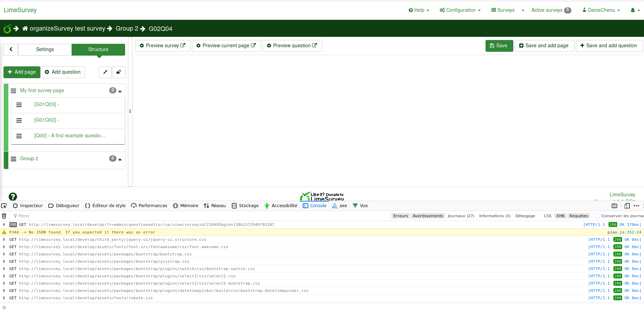Toggle the Erreurs console filter
This screenshot has width=644, height=310.
(x=400, y=216)
